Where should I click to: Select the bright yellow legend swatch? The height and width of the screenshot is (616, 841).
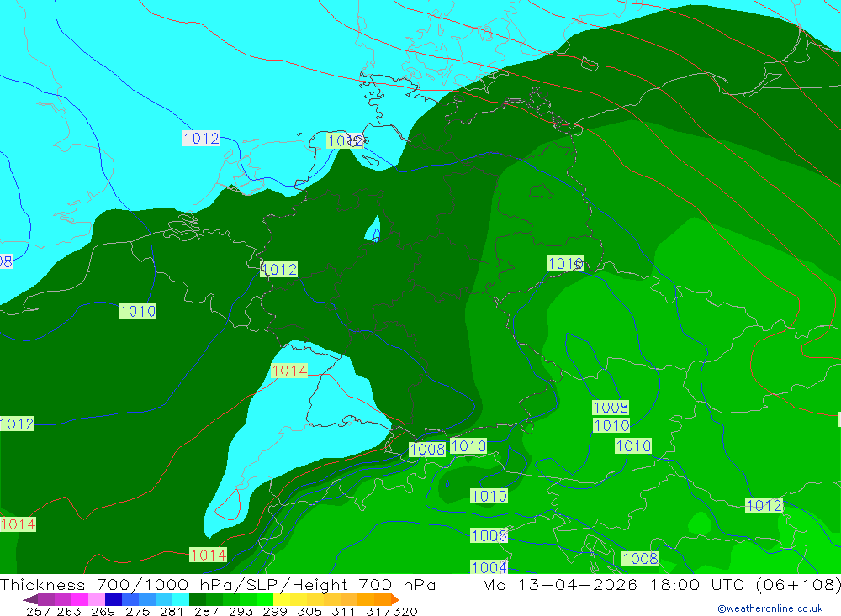pos(282,599)
